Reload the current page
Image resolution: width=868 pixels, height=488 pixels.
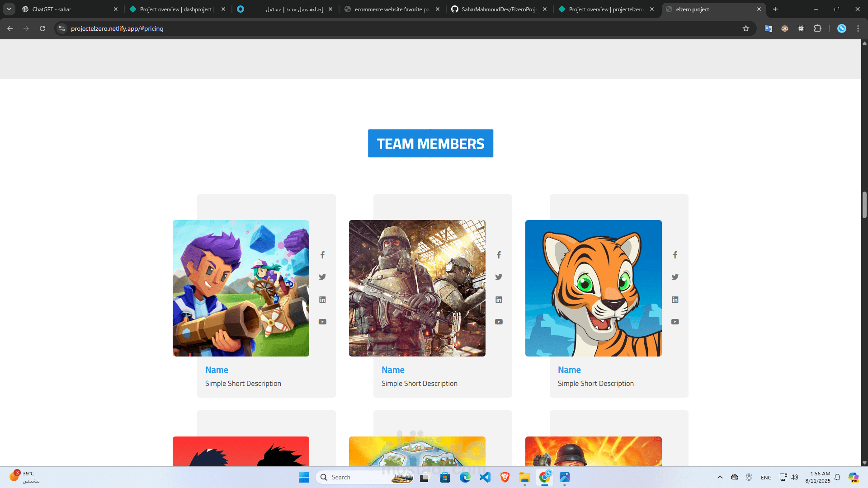pos(42,28)
